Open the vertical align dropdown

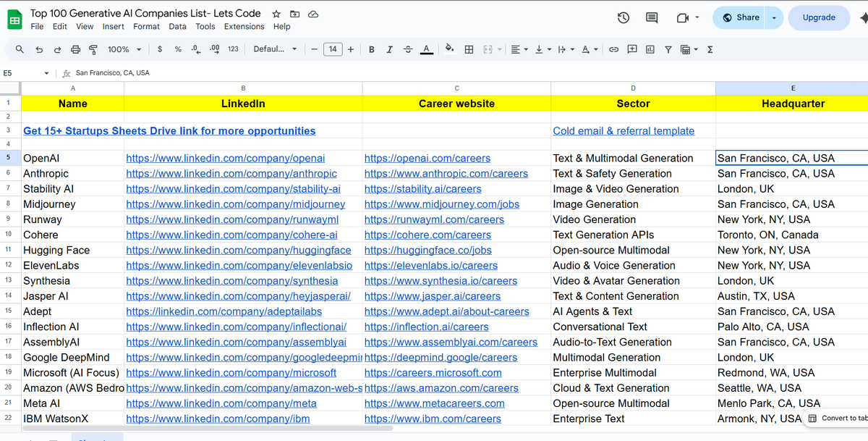tap(542, 49)
